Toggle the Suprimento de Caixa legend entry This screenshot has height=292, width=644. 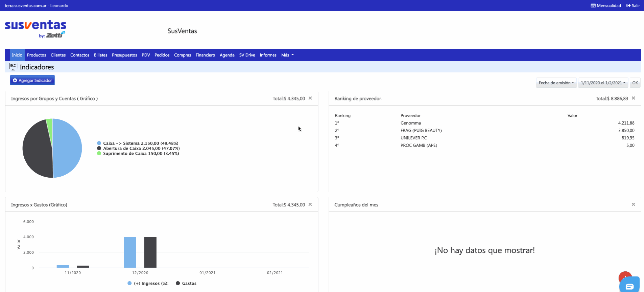pyautogui.click(x=138, y=153)
